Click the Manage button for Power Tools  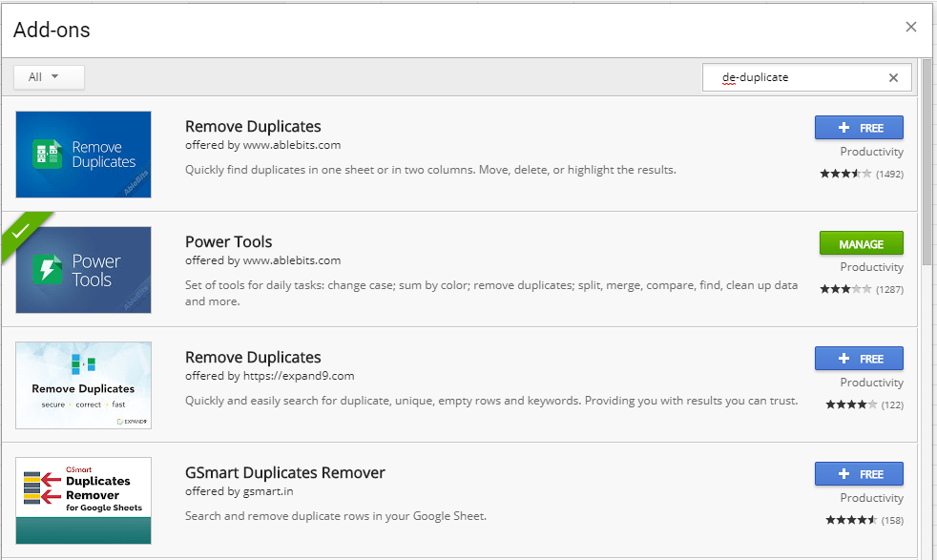(x=861, y=243)
